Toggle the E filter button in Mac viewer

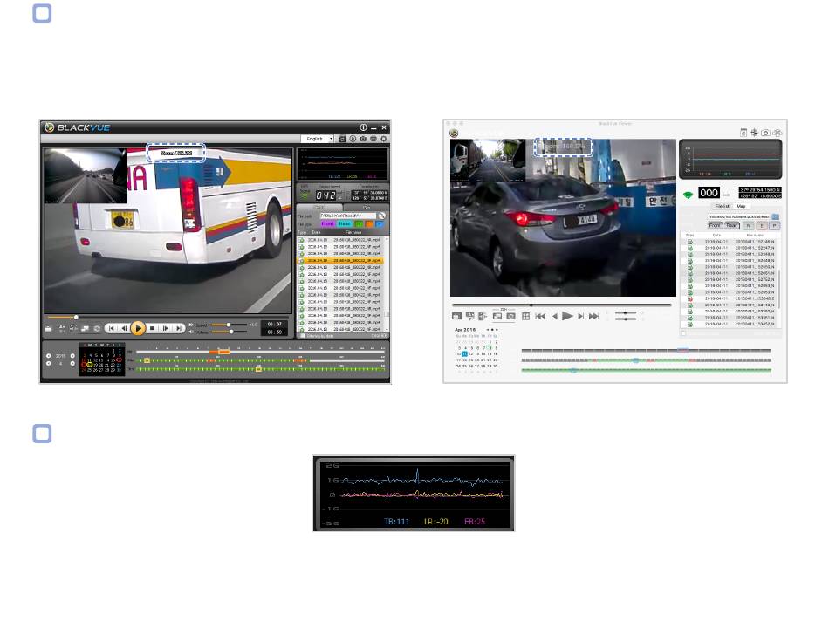761,225
